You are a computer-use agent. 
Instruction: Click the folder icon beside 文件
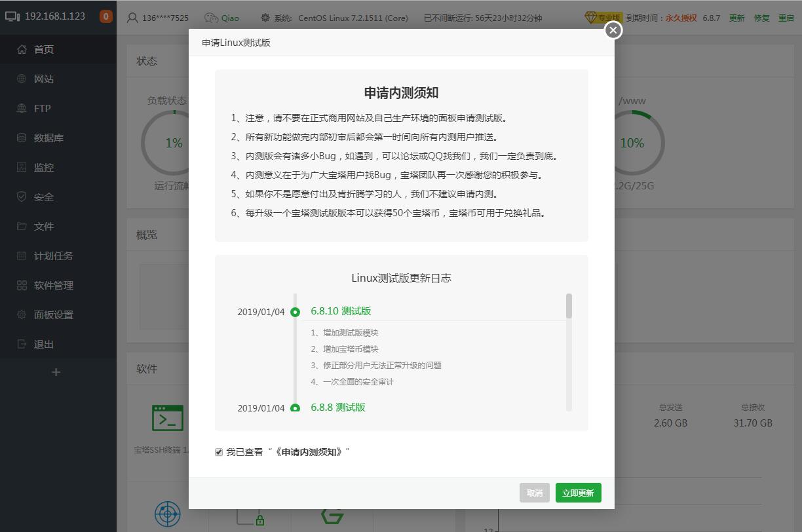click(22, 226)
